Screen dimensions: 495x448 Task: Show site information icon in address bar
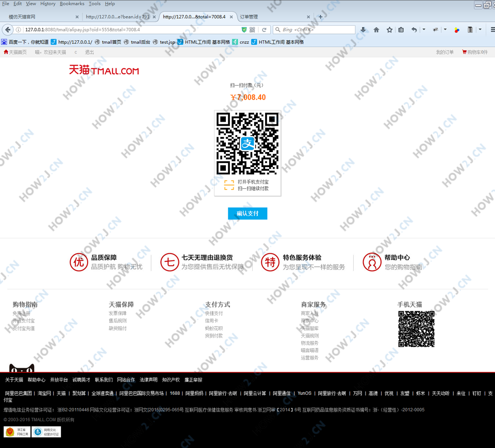(x=19, y=30)
